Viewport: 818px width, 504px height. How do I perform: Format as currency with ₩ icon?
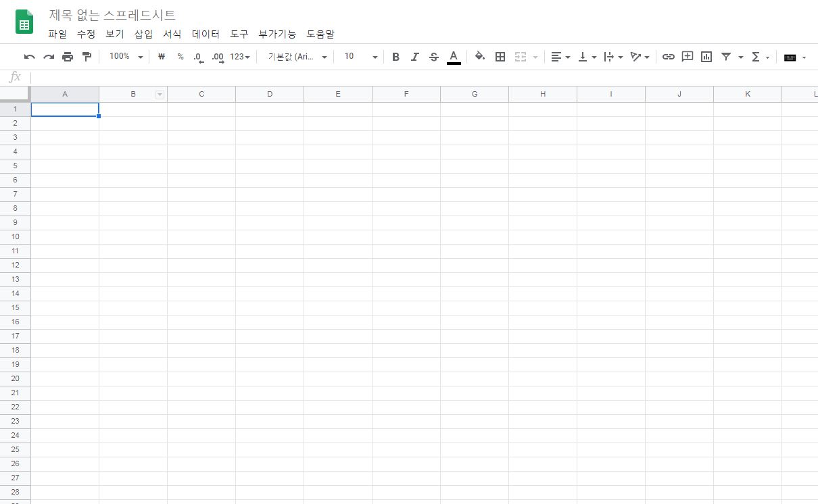pos(162,57)
